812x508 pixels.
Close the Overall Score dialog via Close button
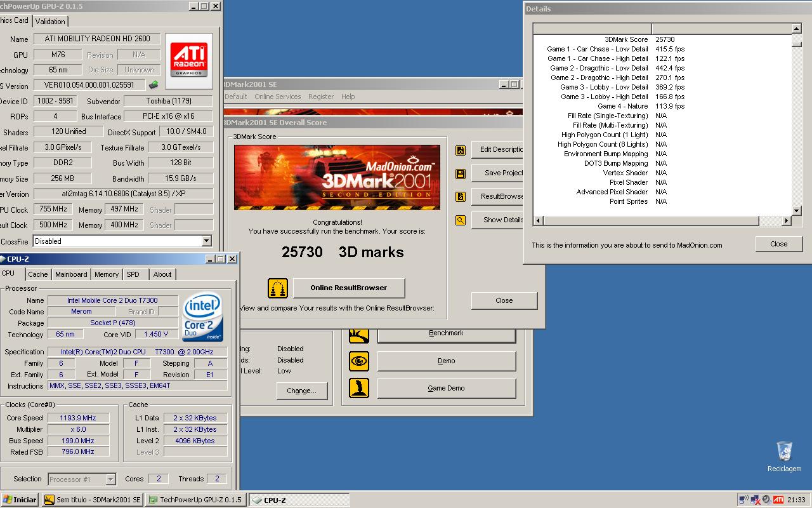coord(504,300)
